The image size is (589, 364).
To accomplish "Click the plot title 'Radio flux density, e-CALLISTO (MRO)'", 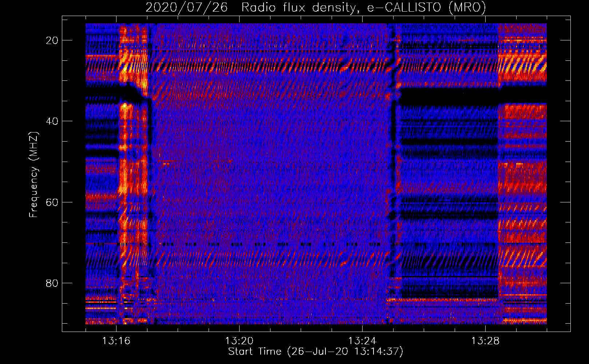I will click(364, 7).
